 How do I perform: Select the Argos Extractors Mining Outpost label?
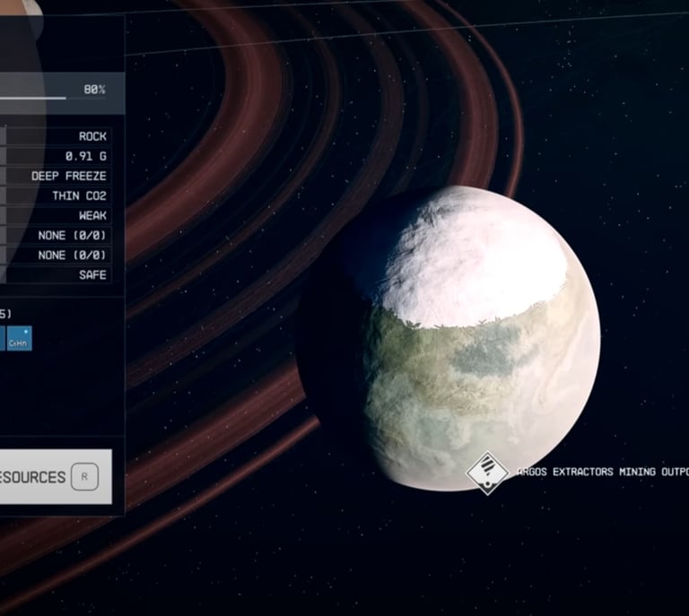pos(603,472)
